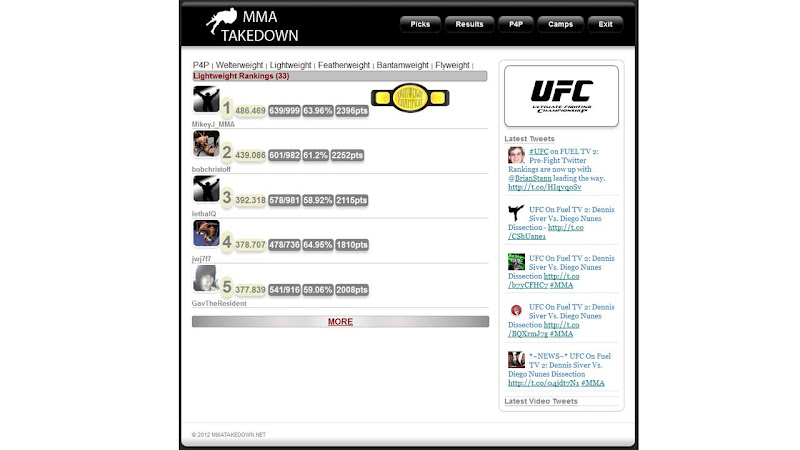Click the championship belt icon
Image resolution: width=800 pixels, height=450 pixels.
(410, 98)
